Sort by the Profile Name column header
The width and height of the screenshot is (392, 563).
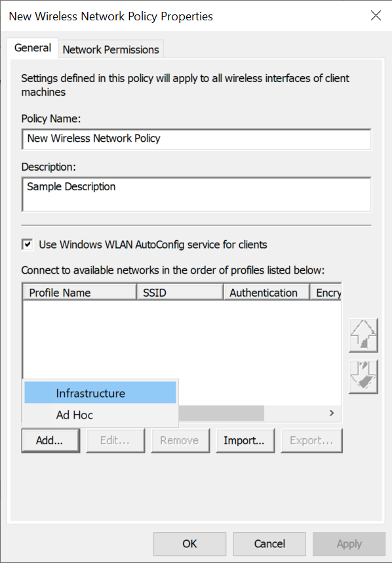pyautogui.click(x=79, y=293)
